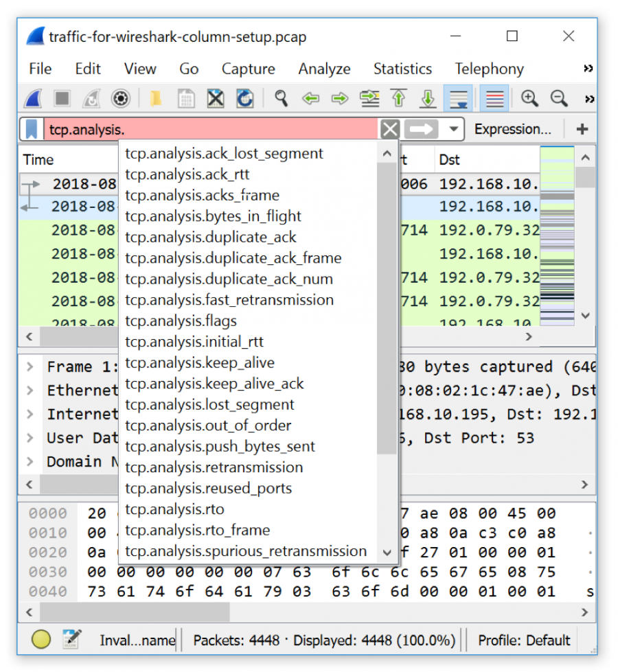This screenshot has width=618, height=672.
Task: Open the filter history dropdown
Action: coord(455,128)
